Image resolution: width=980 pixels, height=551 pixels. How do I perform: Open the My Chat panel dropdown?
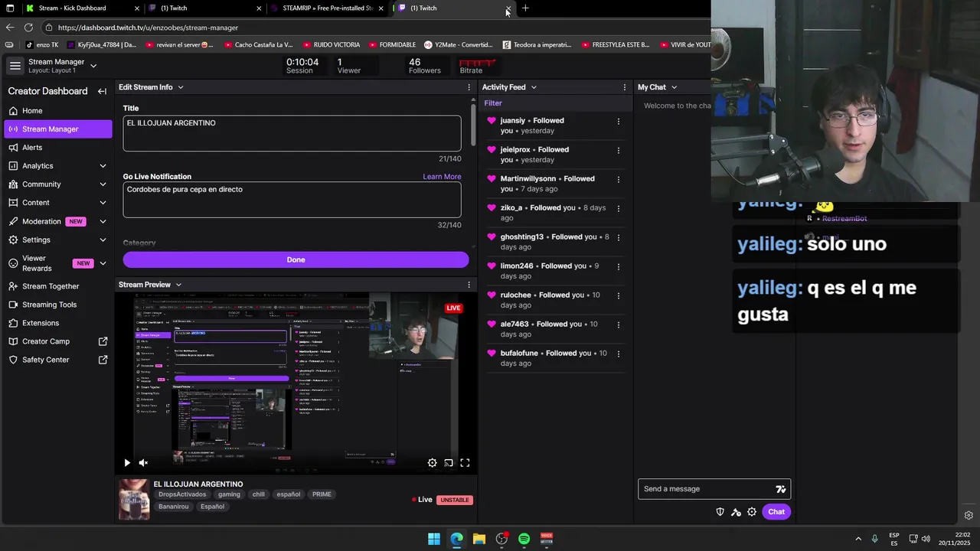pos(674,87)
